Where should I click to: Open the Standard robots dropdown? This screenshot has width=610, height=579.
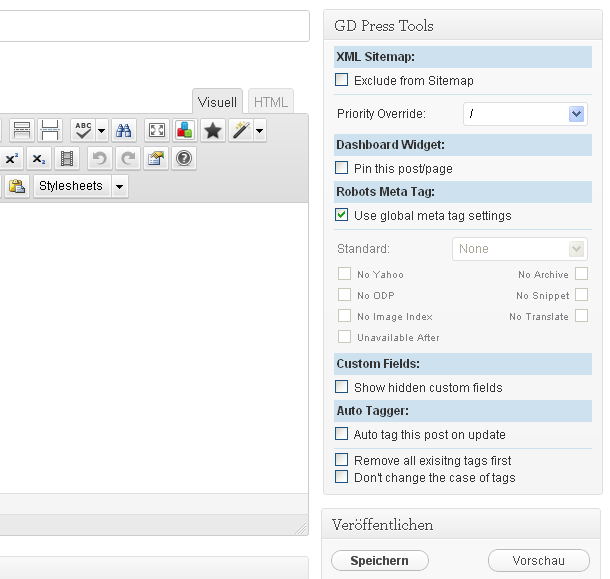pos(520,249)
